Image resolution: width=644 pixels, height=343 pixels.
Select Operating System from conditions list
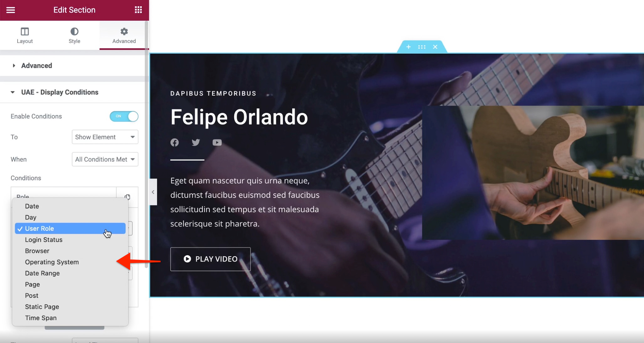[x=51, y=261]
